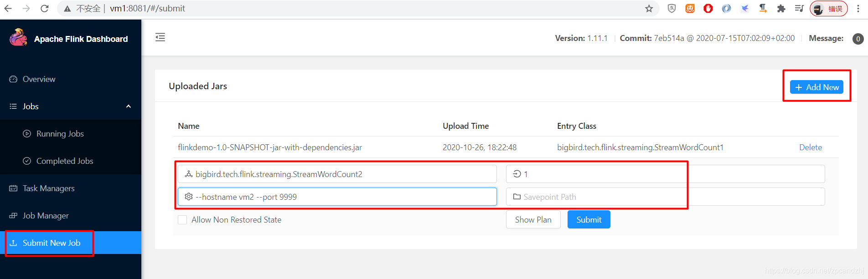Go back using the browser back arrow
This screenshot has width=868, height=279.
click(8, 9)
